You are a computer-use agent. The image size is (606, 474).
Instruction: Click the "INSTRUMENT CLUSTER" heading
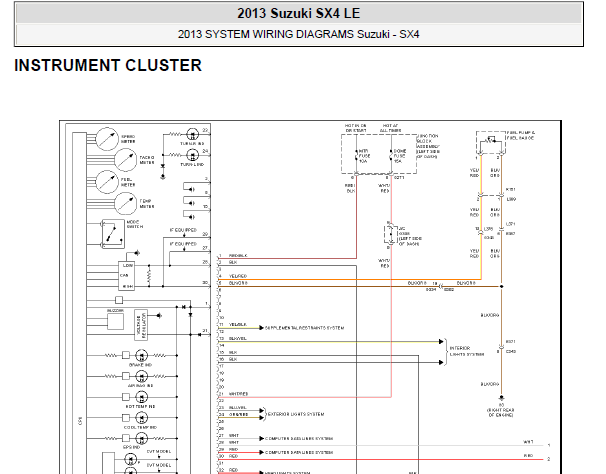pos(108,65)
